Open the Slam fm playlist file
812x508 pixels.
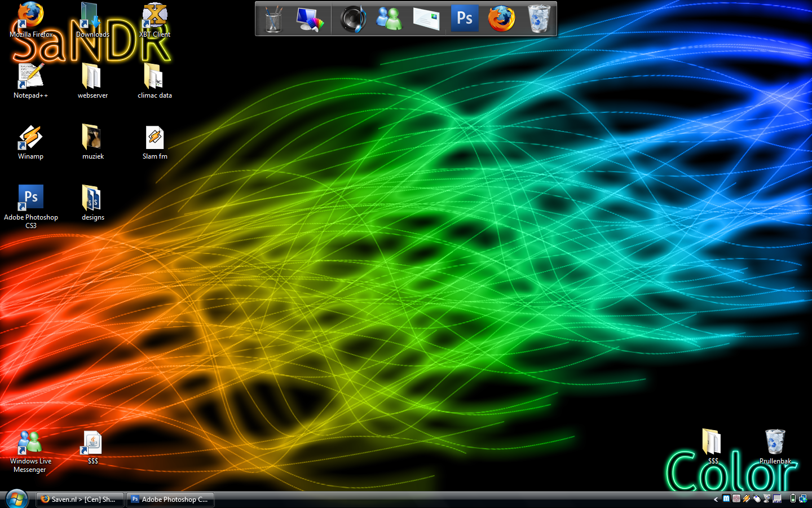click(x=155, y=142)
